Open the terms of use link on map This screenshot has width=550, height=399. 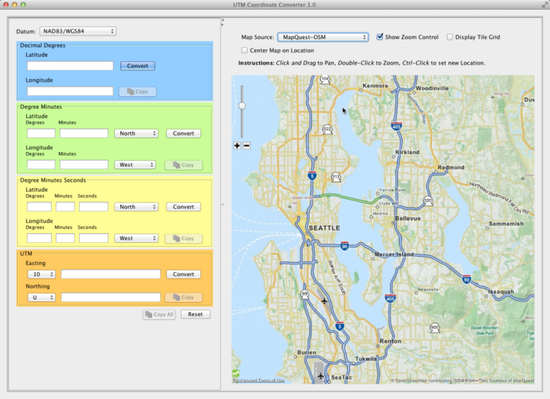coord(259,380)
